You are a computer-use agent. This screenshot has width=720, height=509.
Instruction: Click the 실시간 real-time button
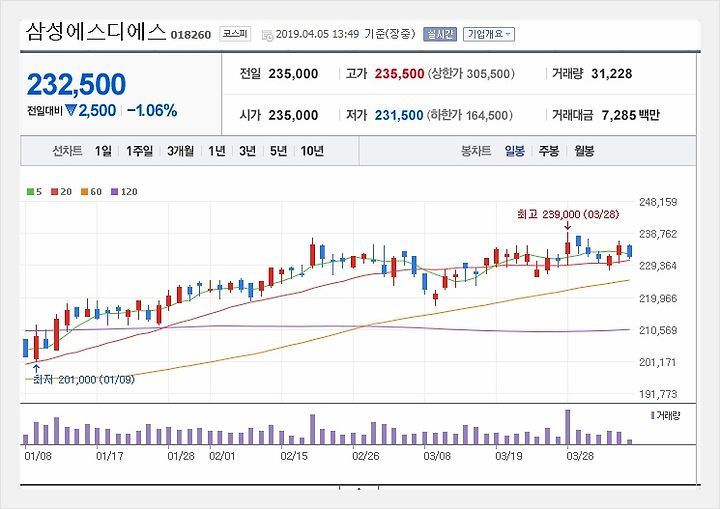[x=440, y=34]
